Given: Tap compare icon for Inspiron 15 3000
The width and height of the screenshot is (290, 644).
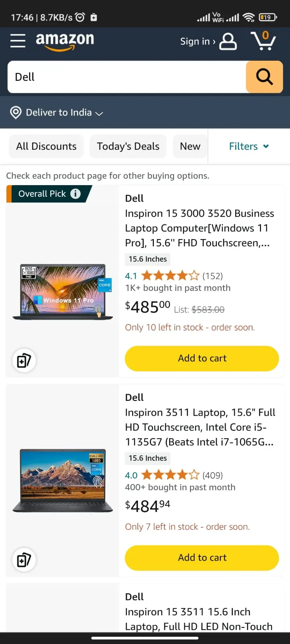Looking at the screenshot, I should coord(24,360).
